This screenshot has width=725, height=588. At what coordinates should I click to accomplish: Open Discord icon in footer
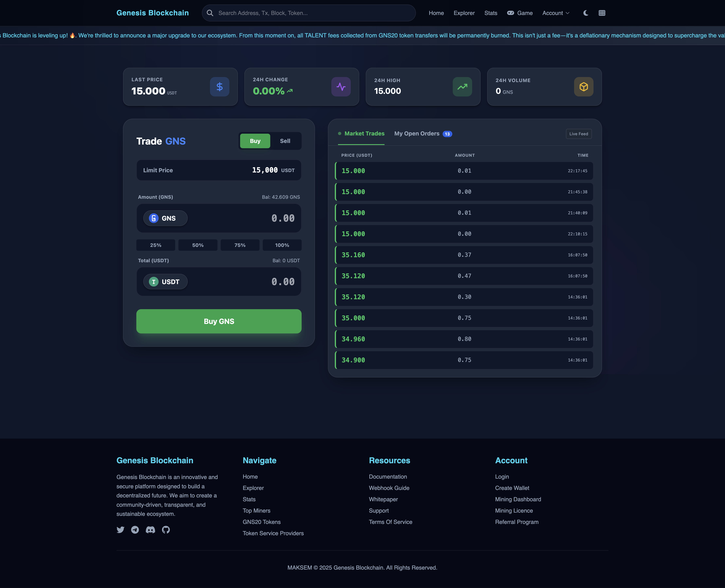150,530
